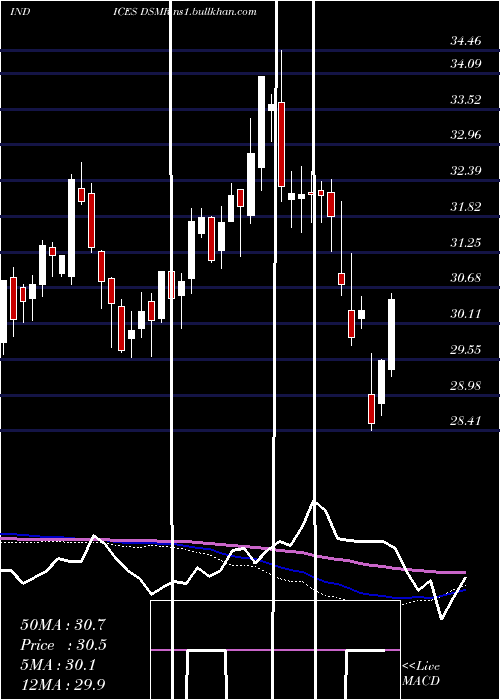
Task: Click the 31.25 price level label
Action: 466,242
